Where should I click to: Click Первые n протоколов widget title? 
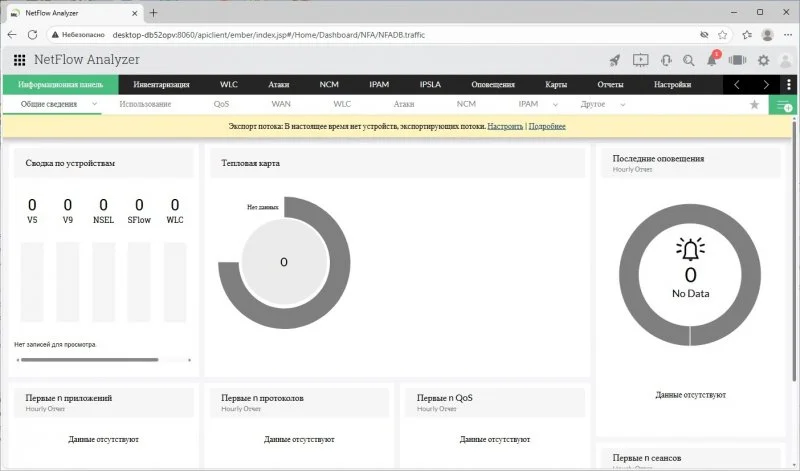(x=262, y=398)
